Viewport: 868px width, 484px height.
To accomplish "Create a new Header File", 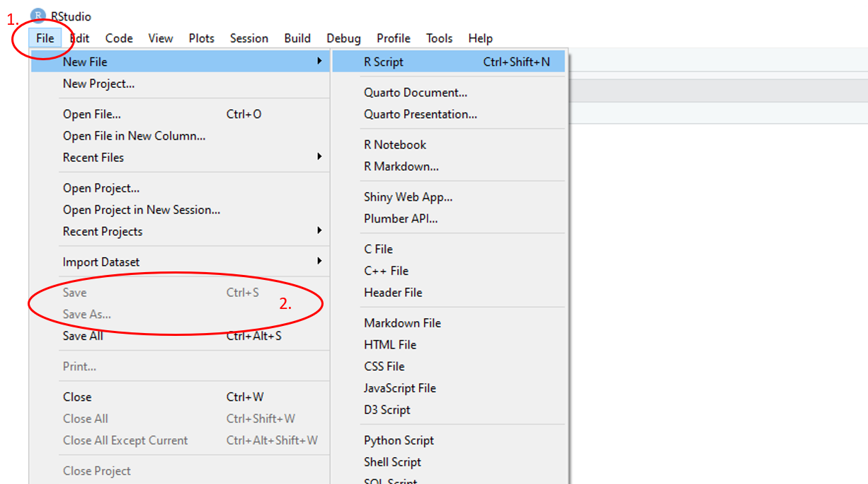I will point(449,293).
